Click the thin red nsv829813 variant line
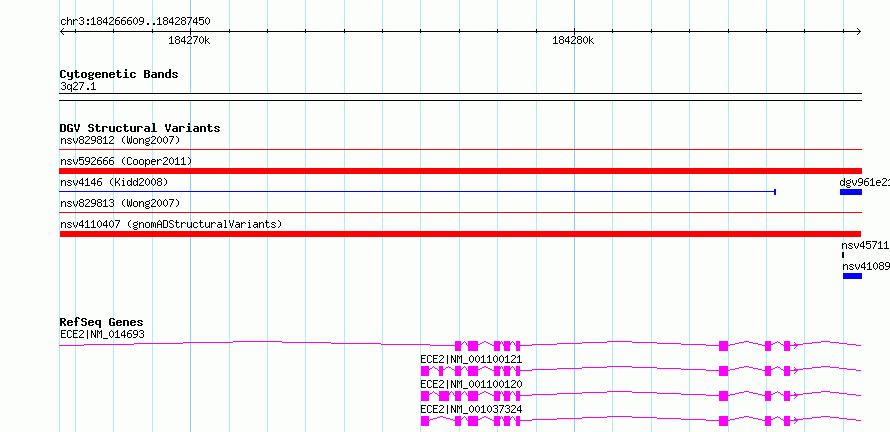Viewport: 890px width, 432px height. pos(460,212)
